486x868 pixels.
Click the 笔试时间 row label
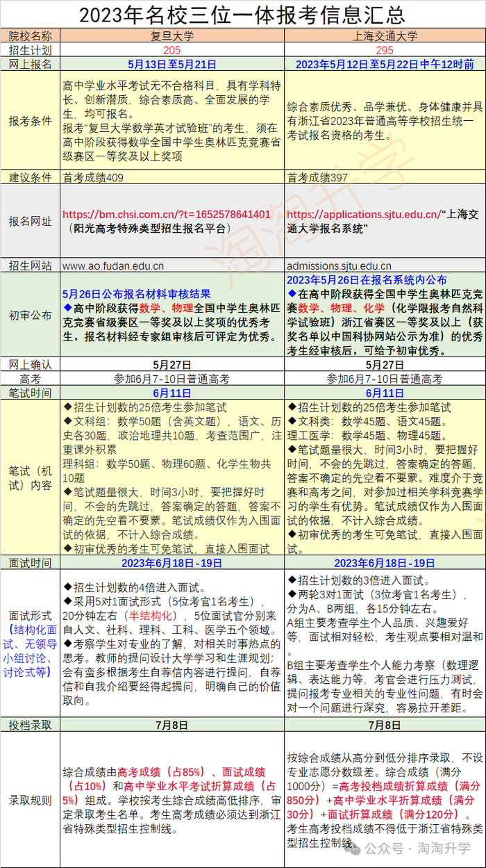point(30,393)
